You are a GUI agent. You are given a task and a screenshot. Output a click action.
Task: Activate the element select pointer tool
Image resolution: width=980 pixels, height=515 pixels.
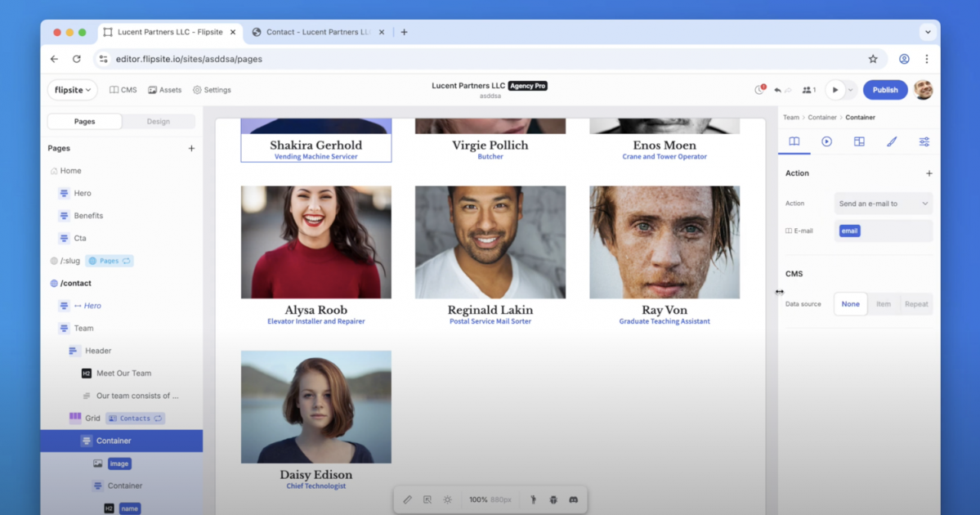(x=427, y=500)
